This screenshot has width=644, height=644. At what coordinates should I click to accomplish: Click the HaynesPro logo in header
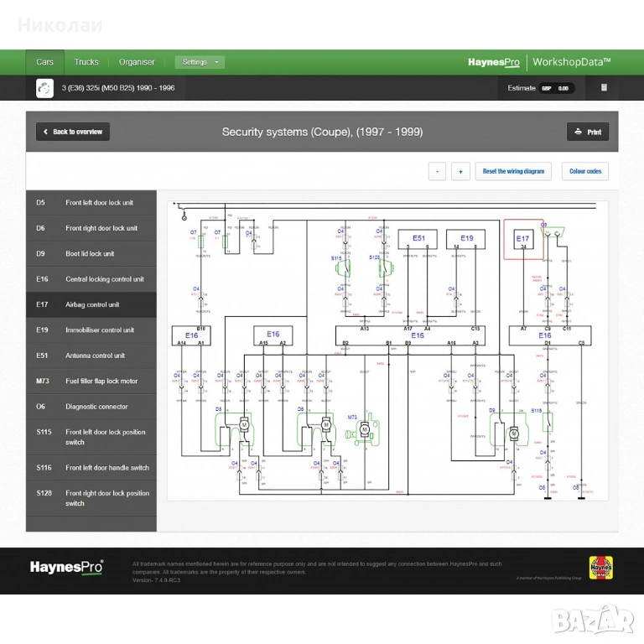pos(493,62)
